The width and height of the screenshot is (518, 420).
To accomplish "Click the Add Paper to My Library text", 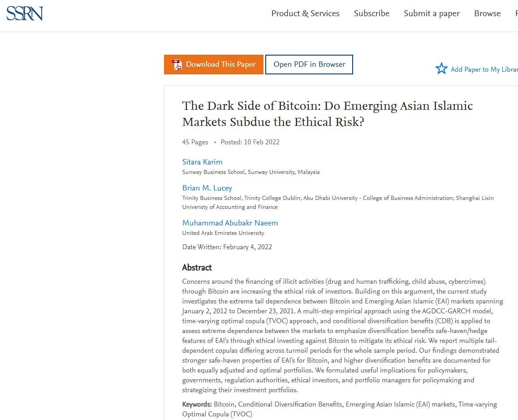I will pos(484,69).
